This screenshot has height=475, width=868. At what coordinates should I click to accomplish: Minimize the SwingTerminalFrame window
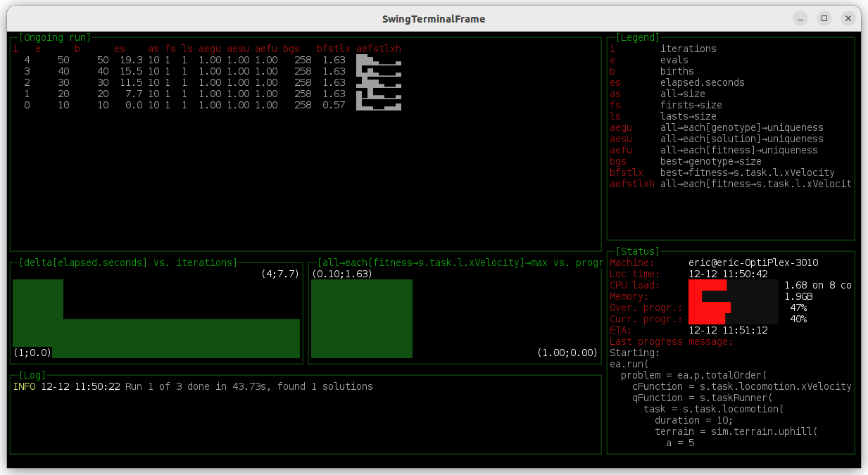pos(800,18)
